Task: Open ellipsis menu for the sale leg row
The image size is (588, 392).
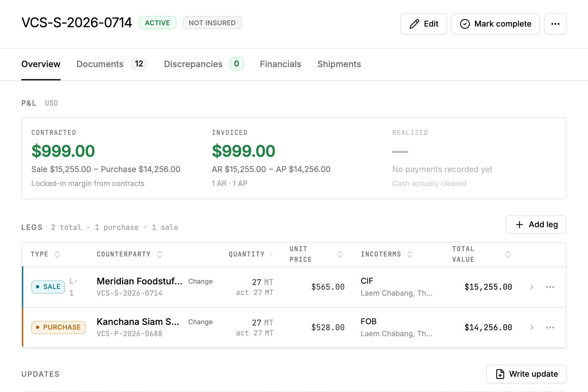Action: coord(550,287)
